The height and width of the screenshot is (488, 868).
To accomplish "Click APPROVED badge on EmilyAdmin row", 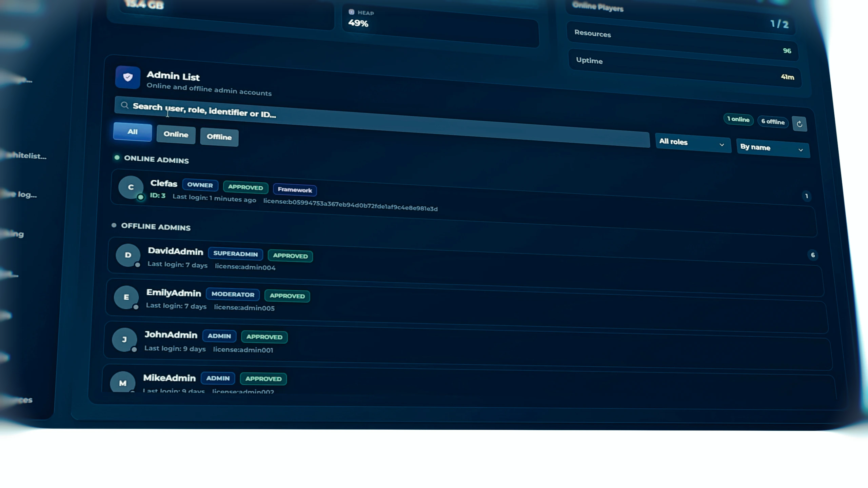I will [287, 296].
